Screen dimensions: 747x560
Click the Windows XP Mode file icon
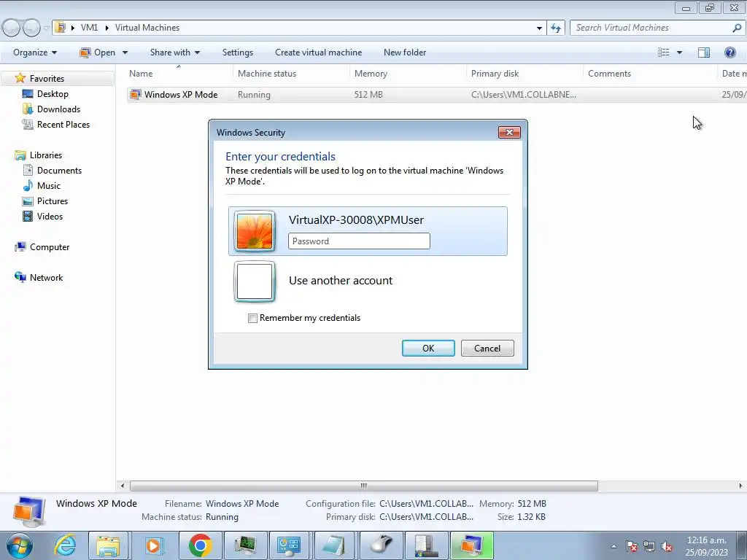point(136,95)
